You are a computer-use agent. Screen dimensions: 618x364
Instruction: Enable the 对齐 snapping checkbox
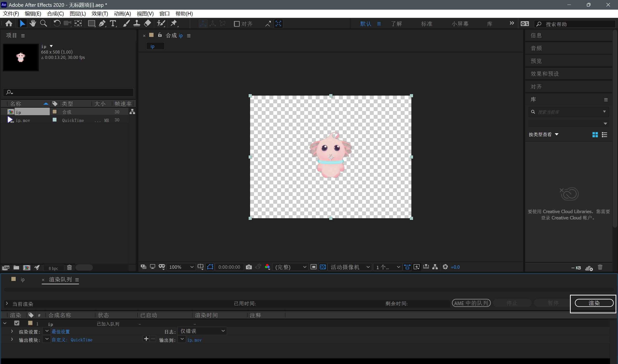pyautogui.click(x=237, y=24)
